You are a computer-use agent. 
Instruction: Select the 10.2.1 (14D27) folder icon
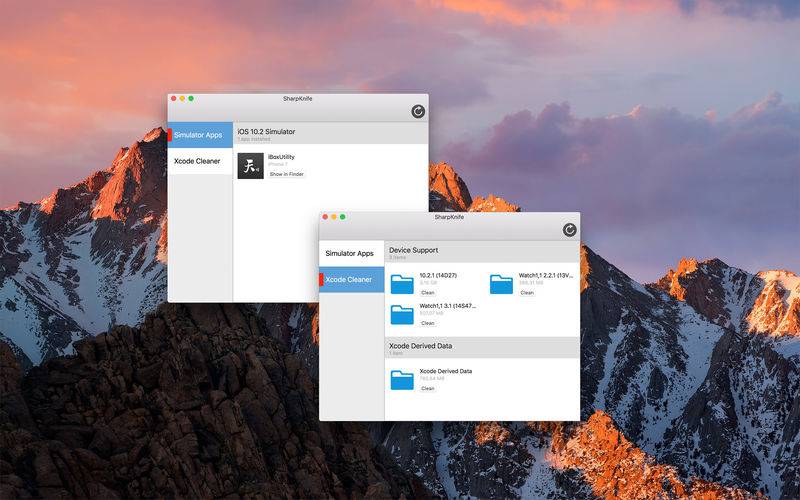(x=402, y=284)
